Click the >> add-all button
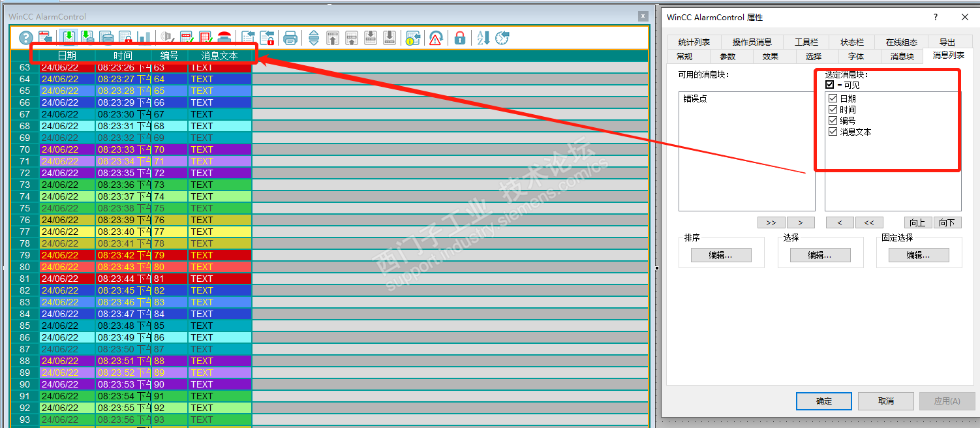Viewport: 980px width, 428px height. pos(771,222)
